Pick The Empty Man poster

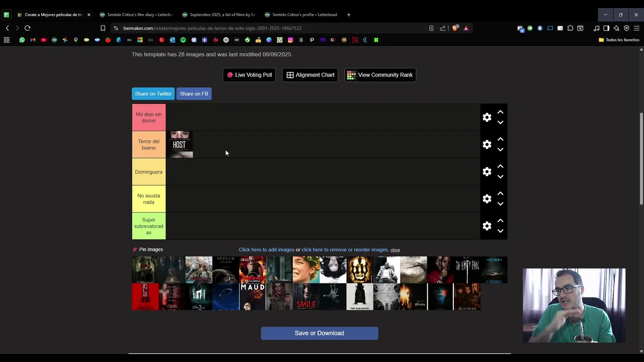point(467,270)
